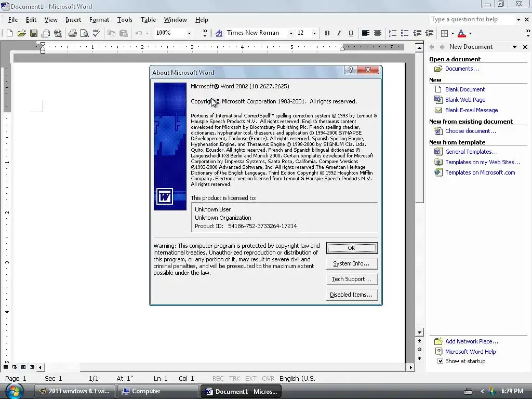532x399 pixels.
Task: Click the dialog's question mark help button
Action: [351, 70]
